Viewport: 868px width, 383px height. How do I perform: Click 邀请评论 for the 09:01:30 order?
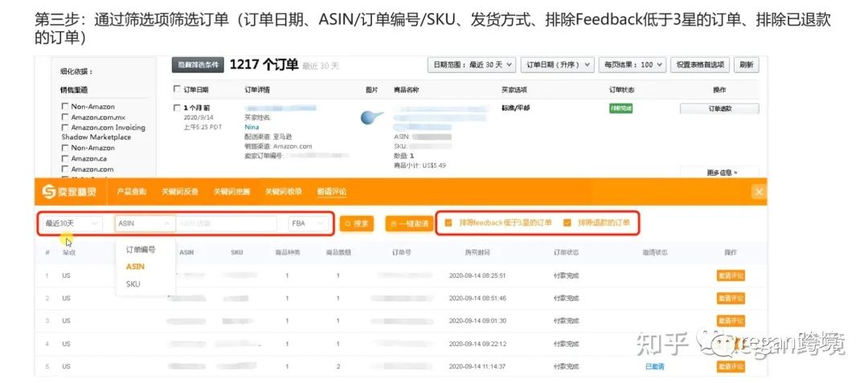[x=731, y=320]
